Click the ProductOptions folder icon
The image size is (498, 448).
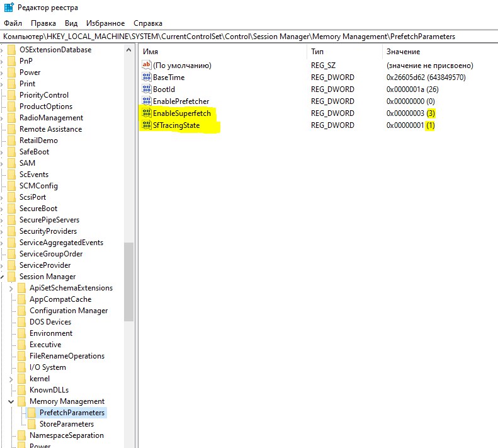point(12,106)
